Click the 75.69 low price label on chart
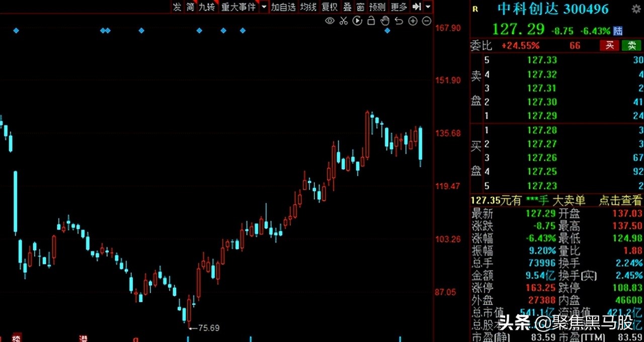 pos(208,328)
